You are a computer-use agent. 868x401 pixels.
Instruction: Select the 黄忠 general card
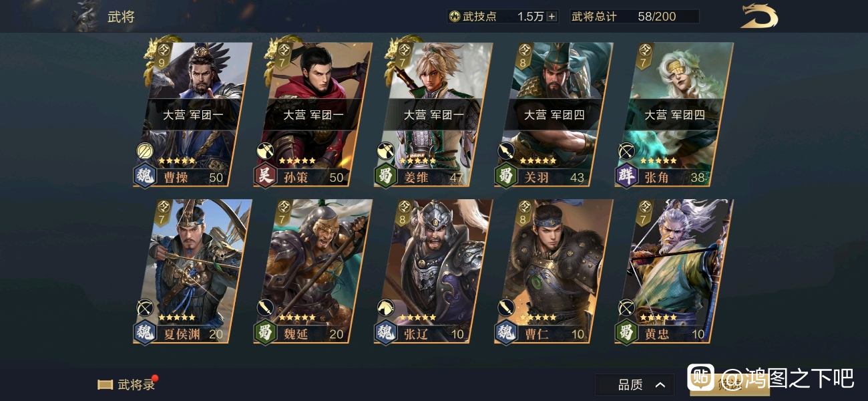coord(674,271)
